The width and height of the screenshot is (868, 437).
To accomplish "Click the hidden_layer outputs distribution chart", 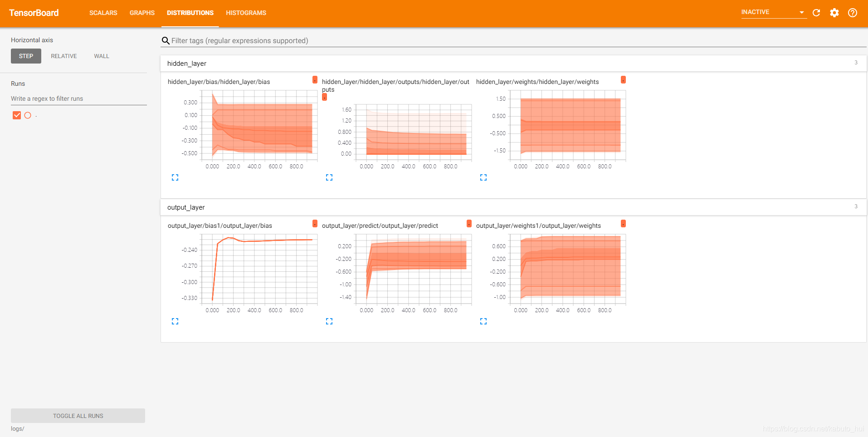I will tap(413, 133).
